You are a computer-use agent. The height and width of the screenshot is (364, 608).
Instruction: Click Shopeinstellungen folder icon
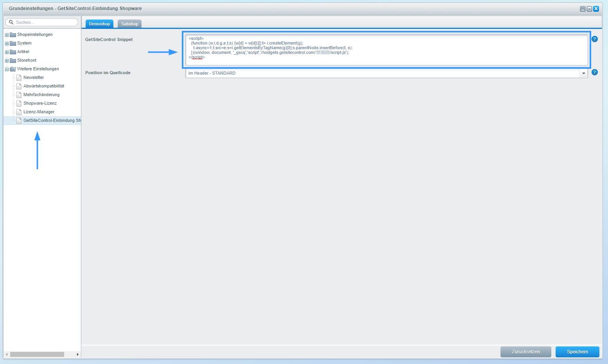coord(13,34)
